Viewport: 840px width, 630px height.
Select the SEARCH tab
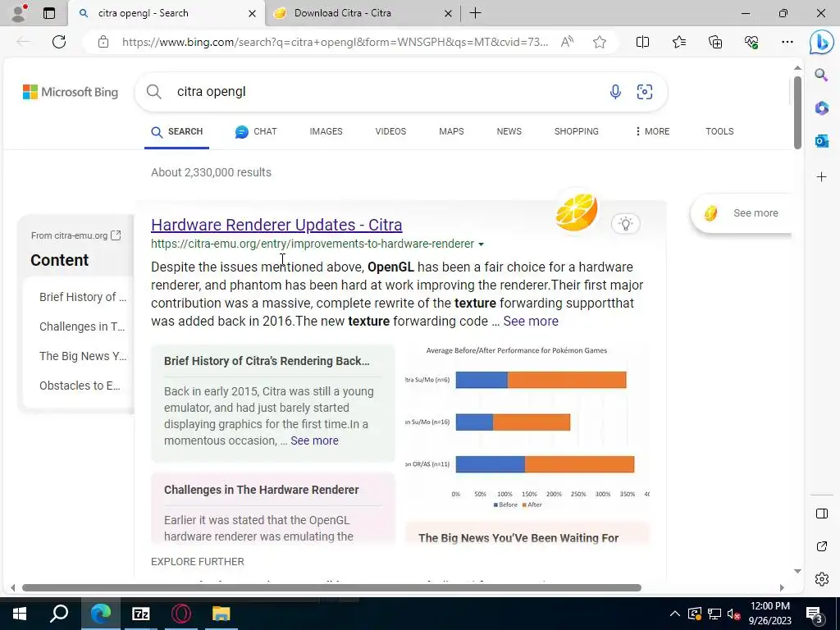pyautogui.click(x=177, y=131)
